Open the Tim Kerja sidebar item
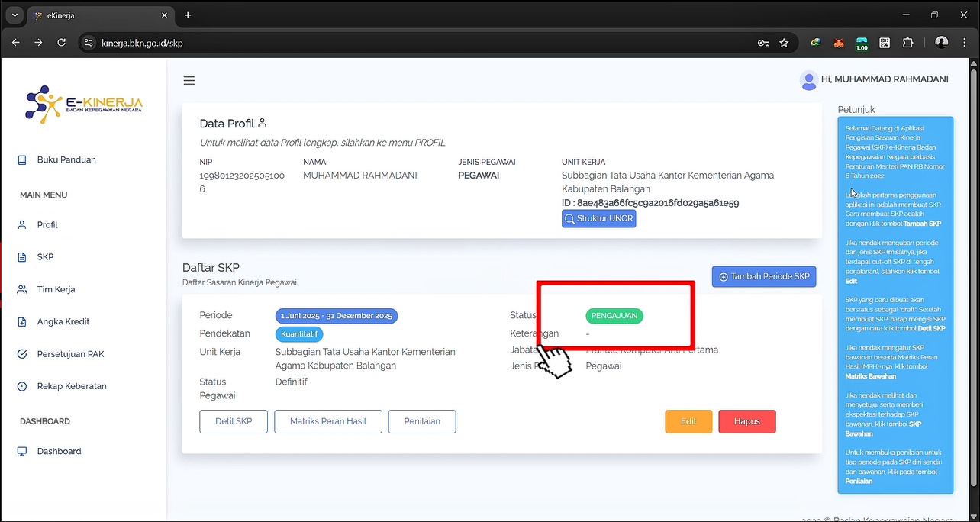This screenshot has width=980, height=522. 56,289
